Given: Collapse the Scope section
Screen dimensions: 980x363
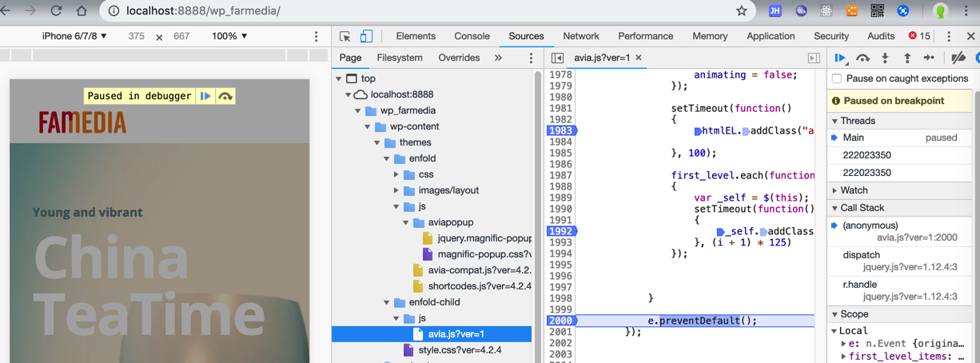Looking at the screenshot, I should click(x=835, y=314).
